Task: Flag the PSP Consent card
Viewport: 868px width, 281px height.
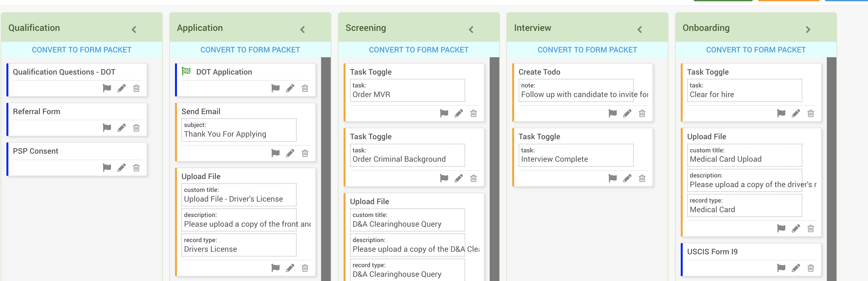Action: coord(107,168)
